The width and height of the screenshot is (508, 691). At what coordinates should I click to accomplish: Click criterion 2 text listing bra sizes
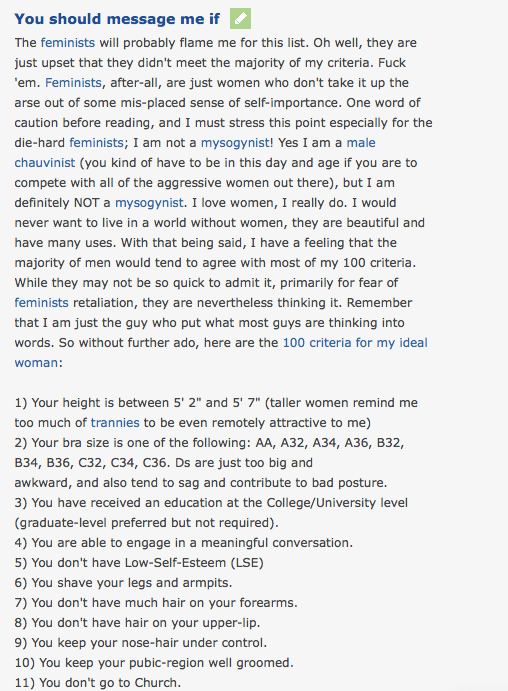coord(209,463)
